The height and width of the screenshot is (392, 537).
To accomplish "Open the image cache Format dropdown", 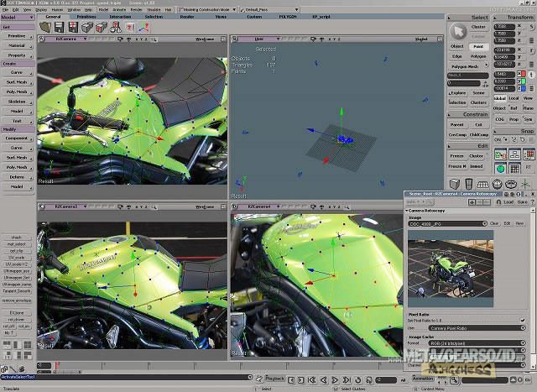I will click(522, 342).
